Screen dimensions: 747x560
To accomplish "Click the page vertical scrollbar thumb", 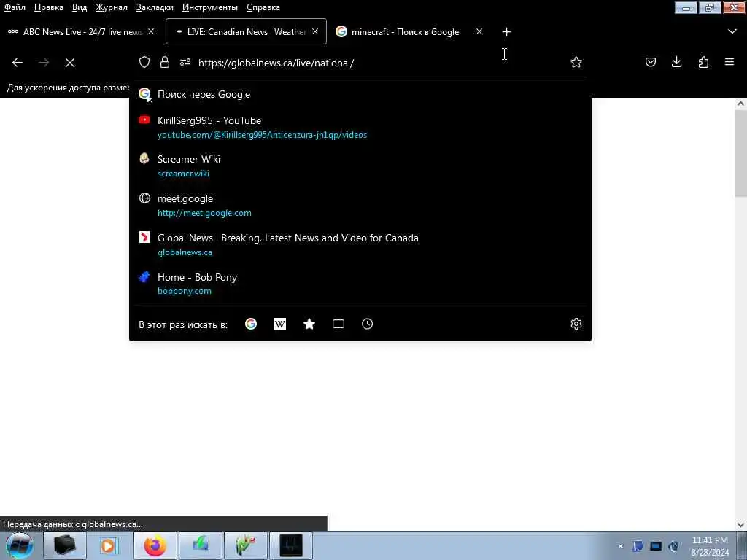I will tap(740, 153).
